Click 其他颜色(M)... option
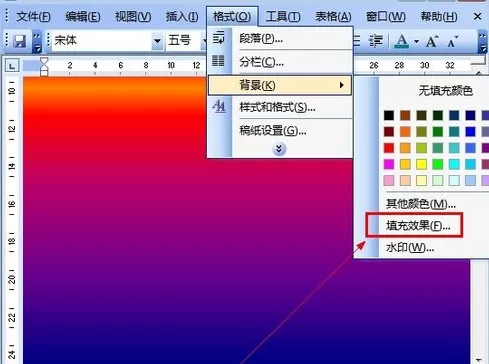This screenshot has height=364, width=489. 421,204
